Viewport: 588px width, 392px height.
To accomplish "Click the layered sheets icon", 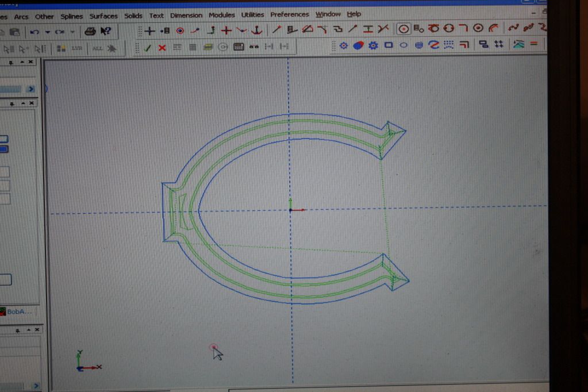I will pyautogui.click(x=207, y=47).
